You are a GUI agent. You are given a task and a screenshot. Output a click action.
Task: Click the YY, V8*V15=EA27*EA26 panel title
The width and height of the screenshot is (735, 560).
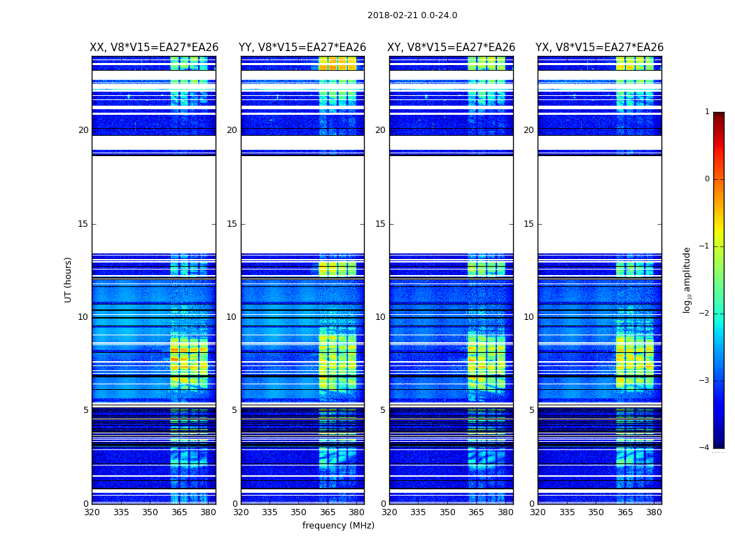[302, 48]
